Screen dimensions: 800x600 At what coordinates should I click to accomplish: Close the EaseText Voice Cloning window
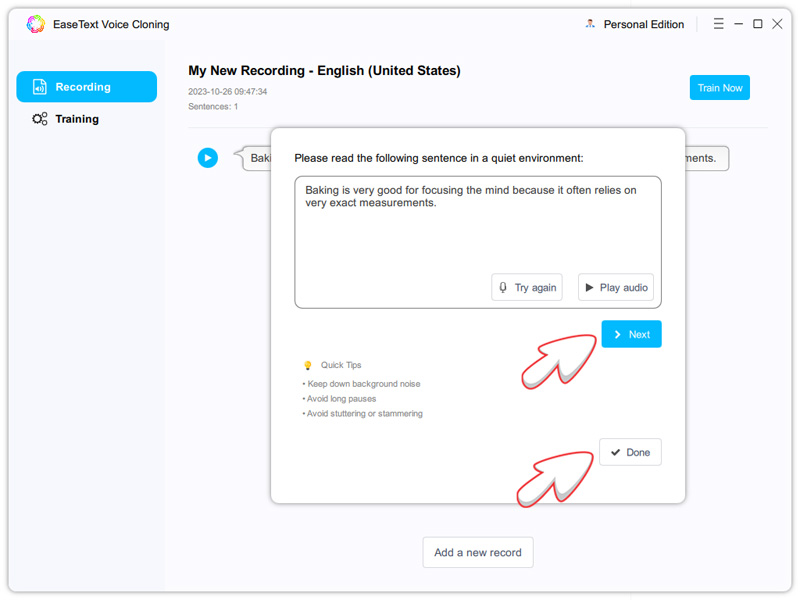click(x=777, y=24)
